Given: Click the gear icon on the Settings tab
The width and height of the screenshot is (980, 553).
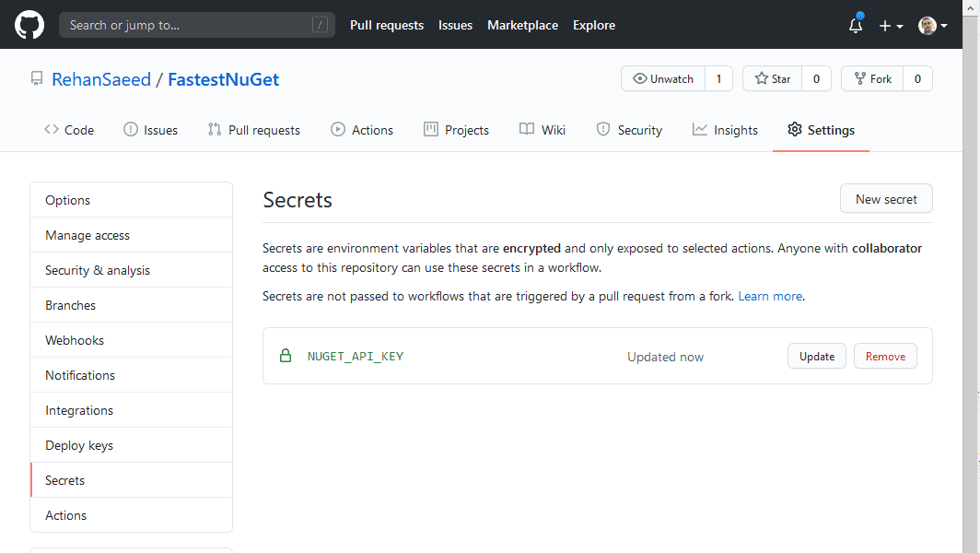Looking at the screenshot, I should [x=794, y=130].
